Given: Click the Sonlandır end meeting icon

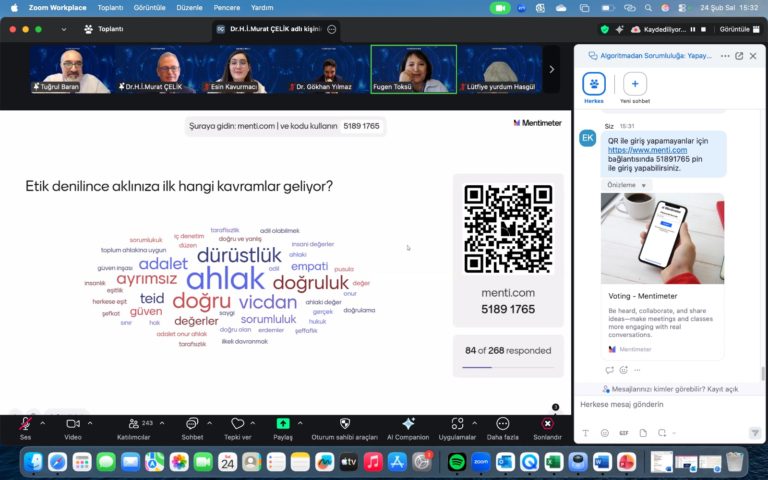Looking at the screenshot, I should (547, 424).
